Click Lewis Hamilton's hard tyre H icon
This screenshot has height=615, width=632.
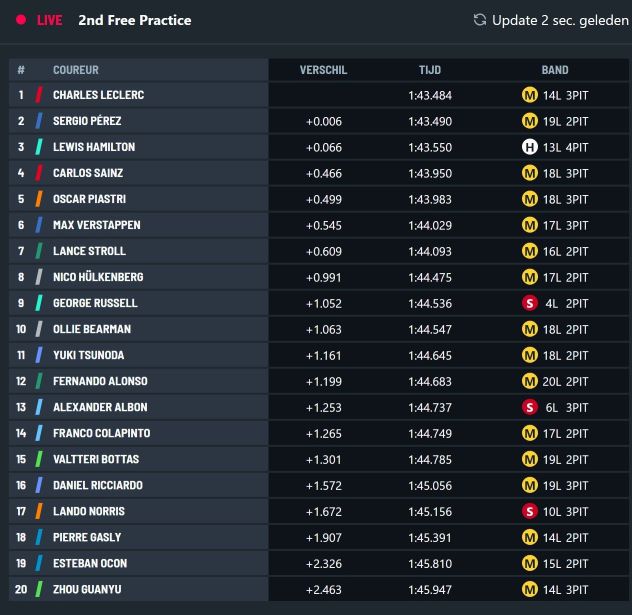[530, 147]
